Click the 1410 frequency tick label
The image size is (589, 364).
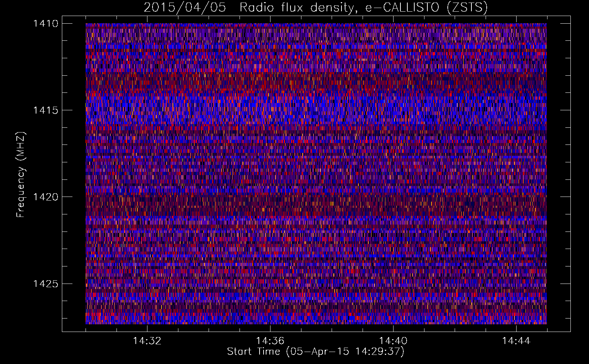[x=46, y=24]
